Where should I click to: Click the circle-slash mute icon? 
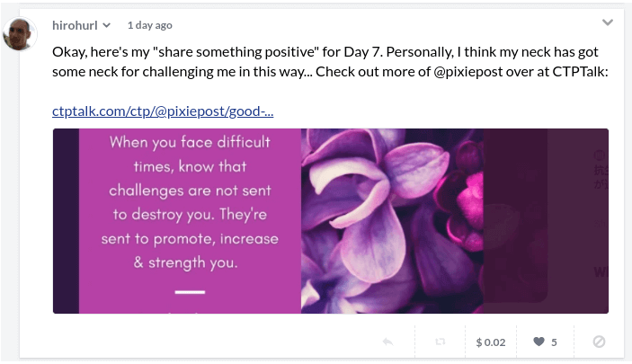pyautogui.click(x=599, y=342)
